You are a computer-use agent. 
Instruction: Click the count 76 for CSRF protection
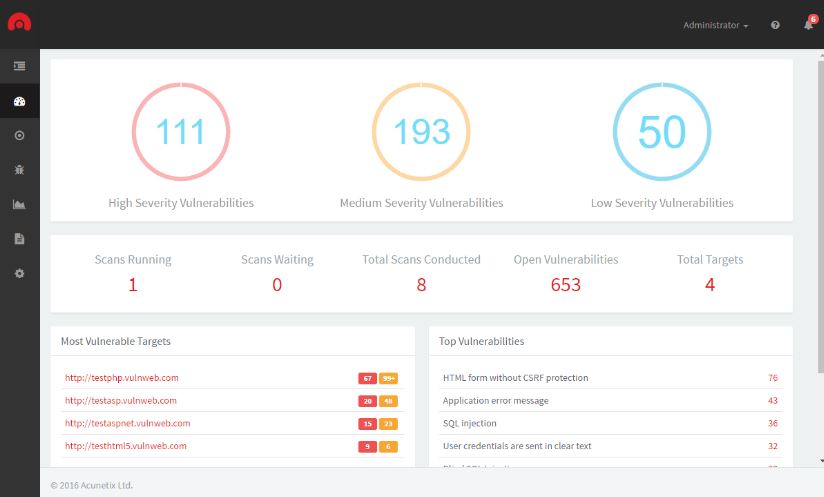772,378
